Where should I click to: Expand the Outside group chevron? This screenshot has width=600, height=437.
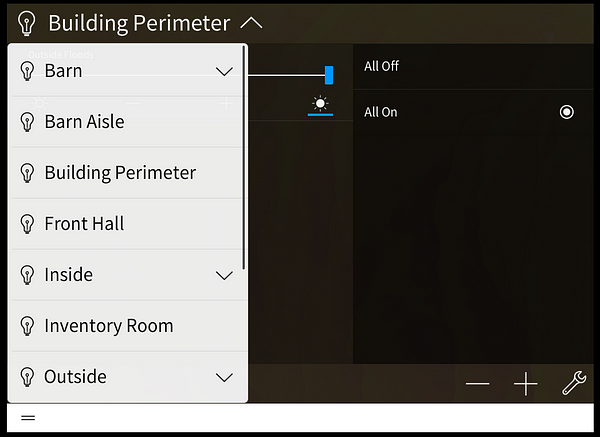tap(224, 377)
